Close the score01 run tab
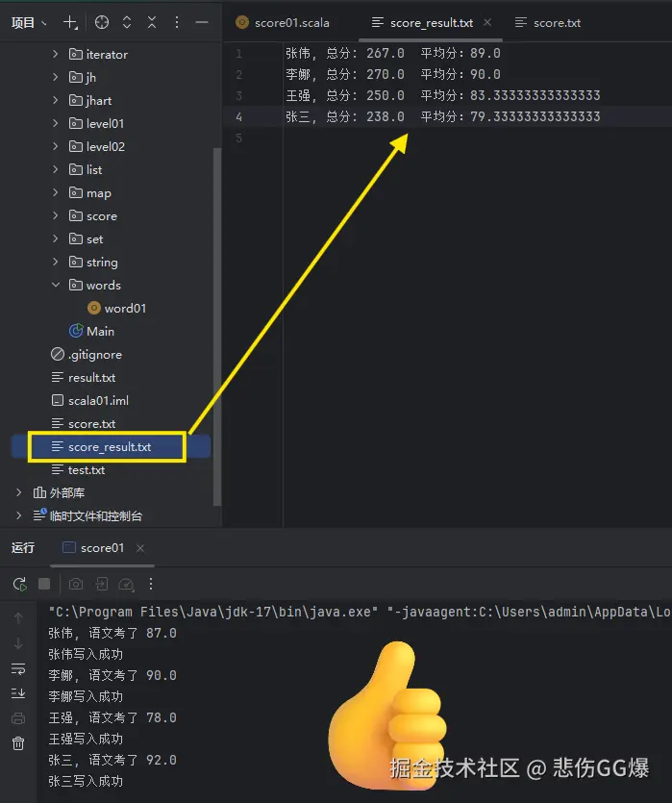Screen dimensions: 672x803 [x=140, y=548]
